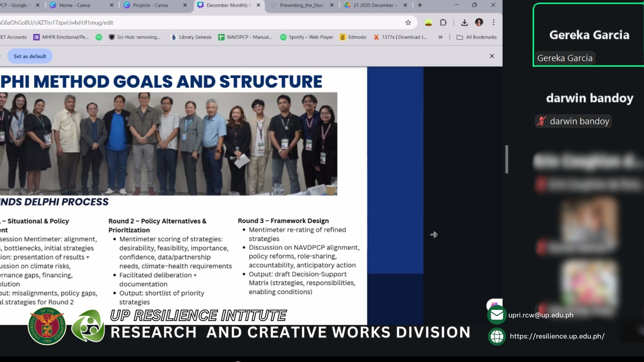Open the Sci-Hub bookmark
Screen dimensions: 644x362
pos(135,37)
